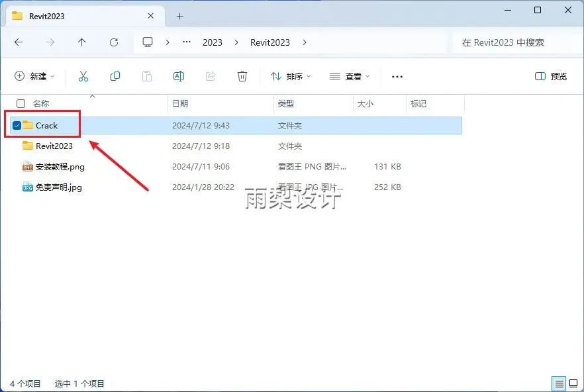Click the 131 KB size cell

(x=387, y=167)
